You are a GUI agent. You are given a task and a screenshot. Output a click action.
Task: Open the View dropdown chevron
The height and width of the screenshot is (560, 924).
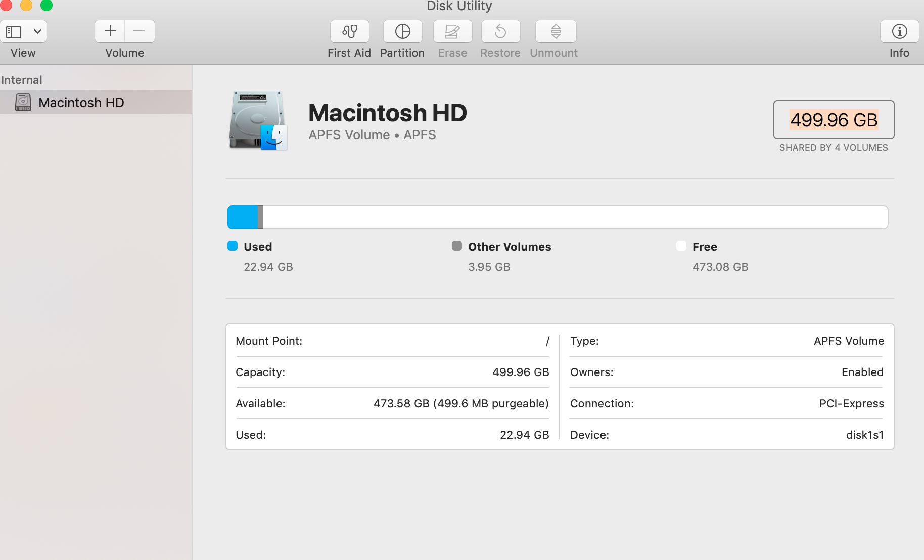point(37,31)
